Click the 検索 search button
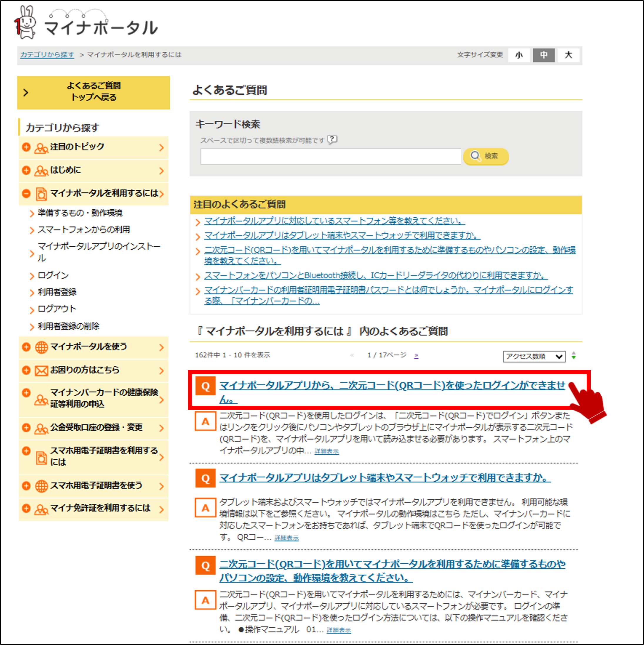This screenshot has width=644, height=645. [x=486, y=156]
